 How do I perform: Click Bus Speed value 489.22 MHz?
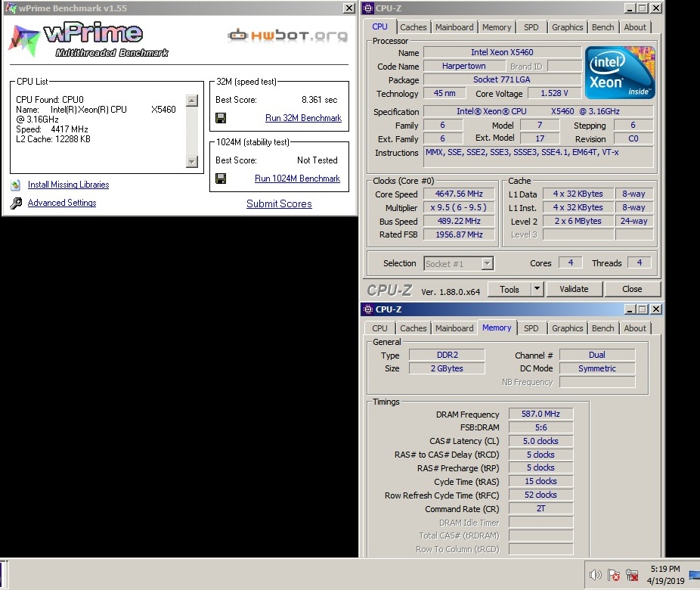(459, 221)
